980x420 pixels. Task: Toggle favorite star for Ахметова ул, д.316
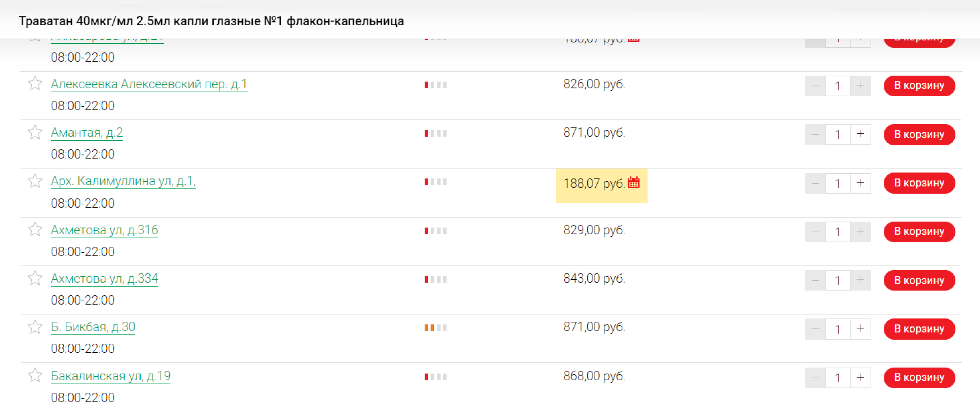[x=35, y=229]
